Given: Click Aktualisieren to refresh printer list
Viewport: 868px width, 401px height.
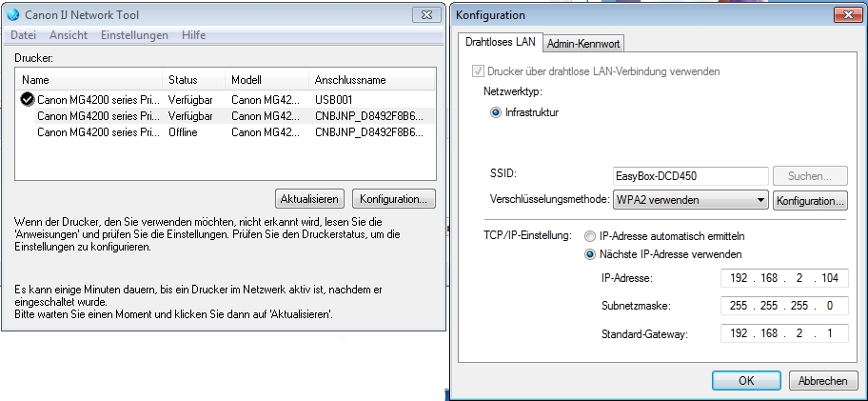Looking at the screenshot, I should [309, 199].
